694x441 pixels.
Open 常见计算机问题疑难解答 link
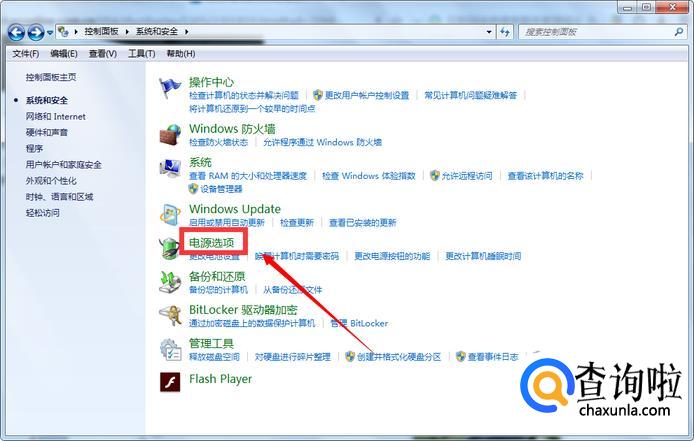pyautogui.click(x=470, y=95)
